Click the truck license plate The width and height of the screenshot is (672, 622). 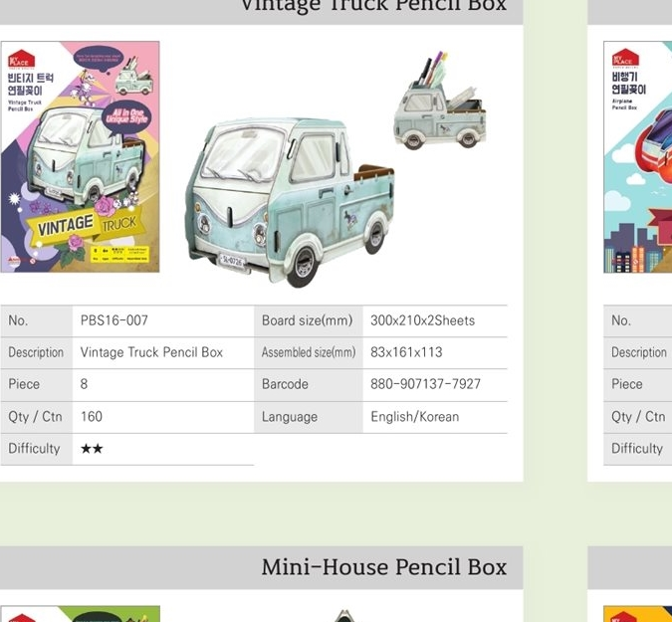click(232, 261)
